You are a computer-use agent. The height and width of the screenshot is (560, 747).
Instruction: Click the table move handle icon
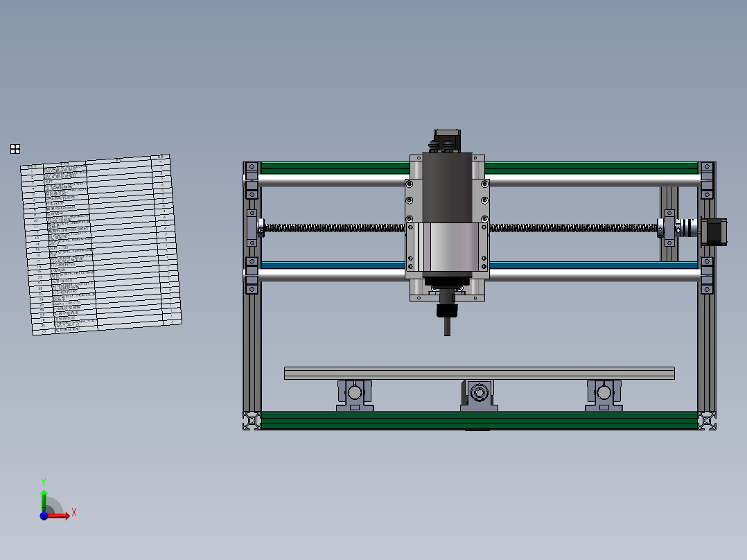[15, 149]
